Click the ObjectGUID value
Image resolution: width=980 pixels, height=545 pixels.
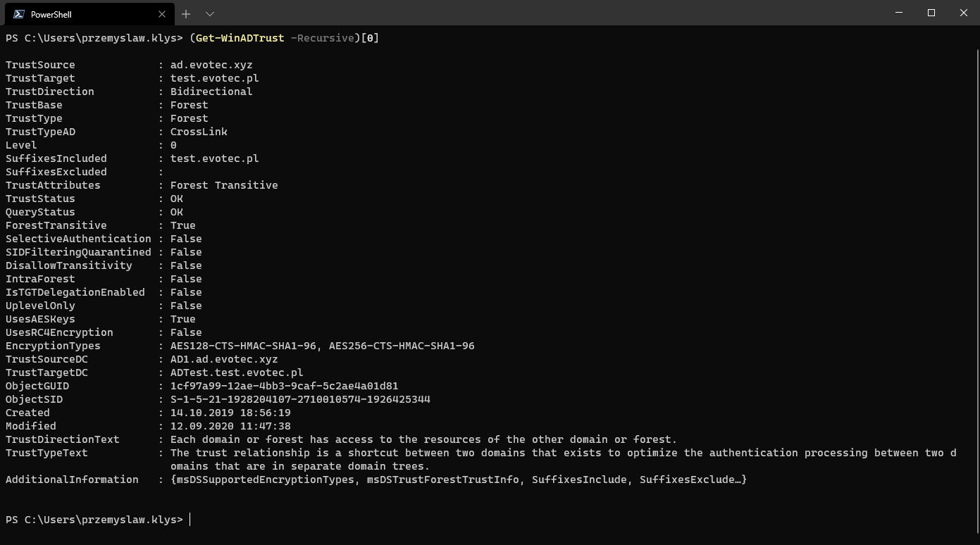click(284, 386)
